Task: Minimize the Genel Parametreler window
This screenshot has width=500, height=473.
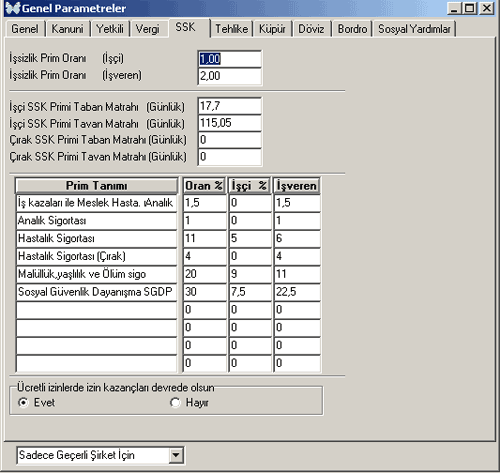Action: (454, 8)
